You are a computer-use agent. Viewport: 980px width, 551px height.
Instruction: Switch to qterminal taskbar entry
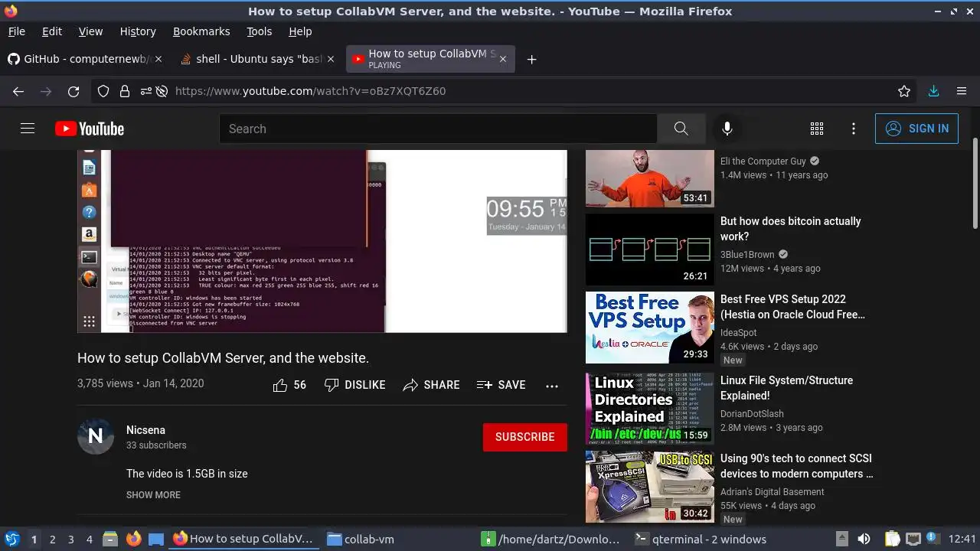pos(701,540)
